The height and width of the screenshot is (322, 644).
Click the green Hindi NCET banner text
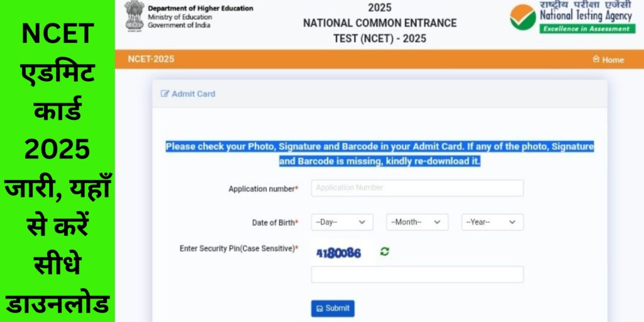pyautogui.click(x=57, y=161)
